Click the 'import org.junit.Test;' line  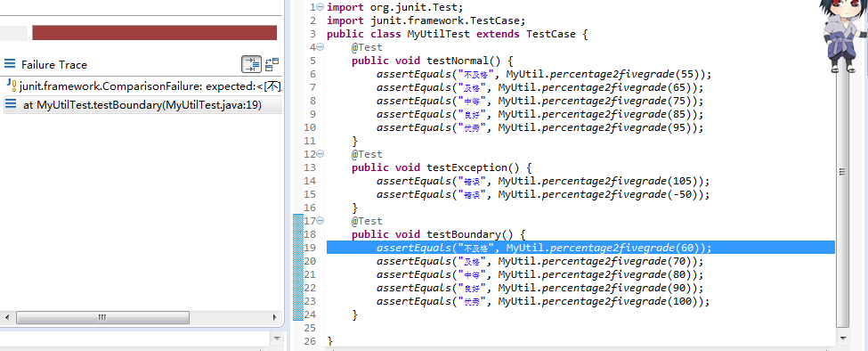point(395,7)
